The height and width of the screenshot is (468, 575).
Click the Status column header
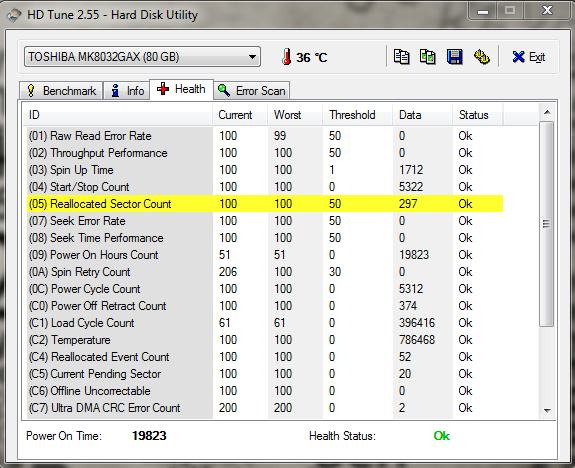tap(478, 115)
